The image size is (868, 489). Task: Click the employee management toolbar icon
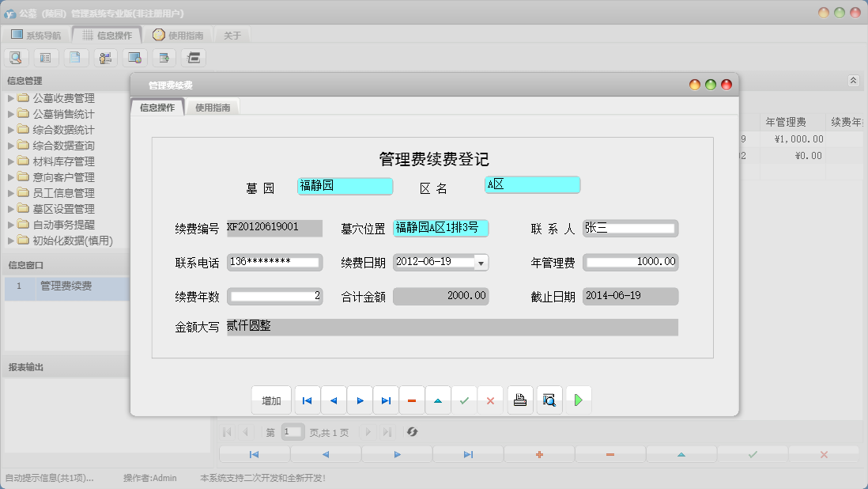pyautogui.click(x=104, y=57)
